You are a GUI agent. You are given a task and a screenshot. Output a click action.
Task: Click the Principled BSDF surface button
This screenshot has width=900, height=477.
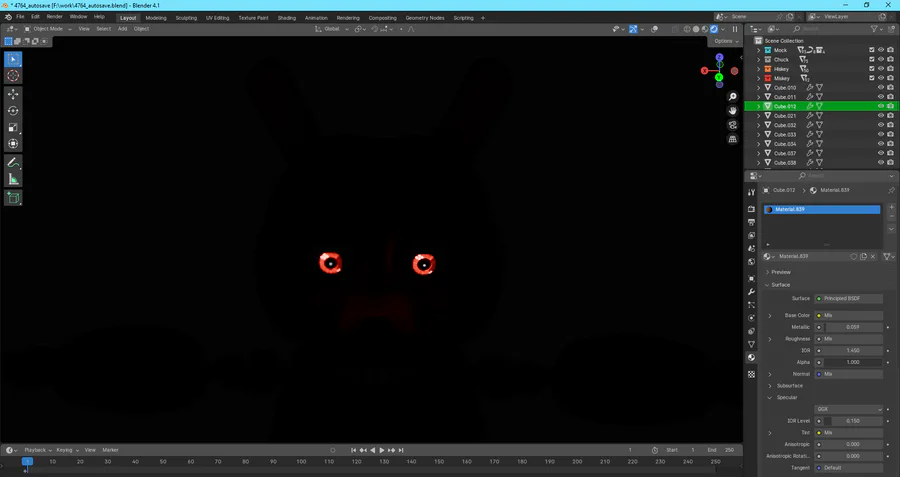point(848,298)
